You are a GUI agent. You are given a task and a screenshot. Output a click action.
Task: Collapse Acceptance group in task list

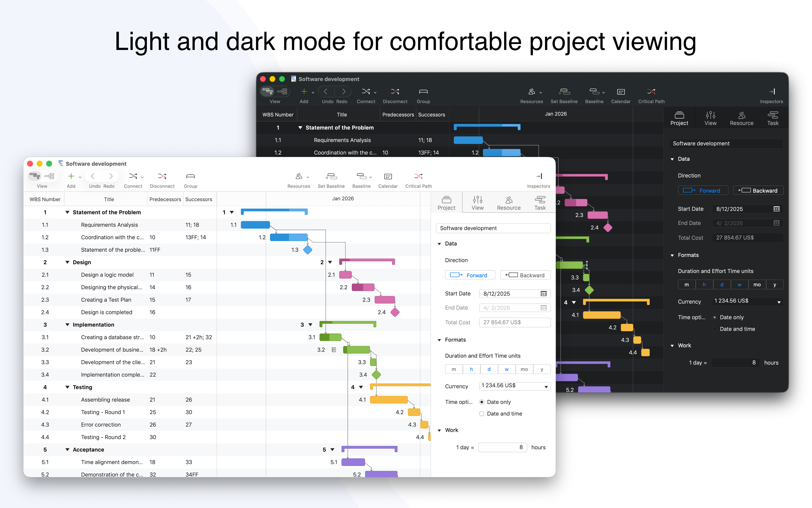(67, 450)
